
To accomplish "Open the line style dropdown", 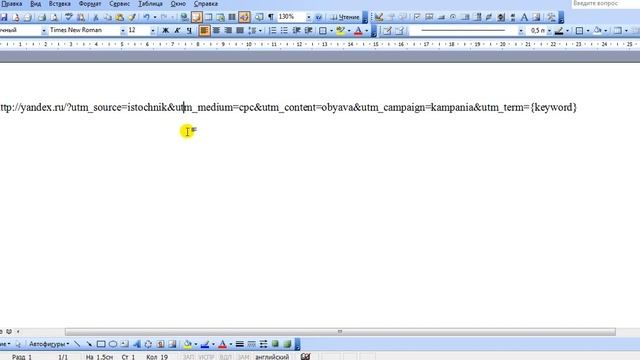I will [521, 31].
